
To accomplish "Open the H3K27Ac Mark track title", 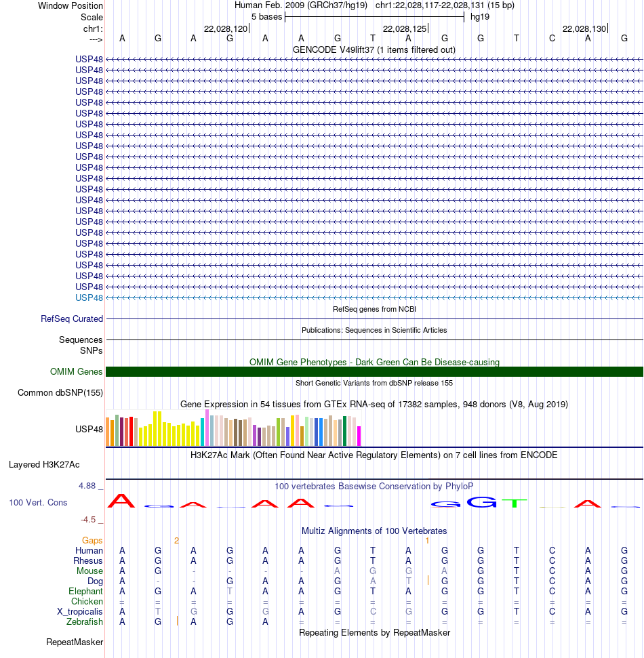I will [374, 455].
